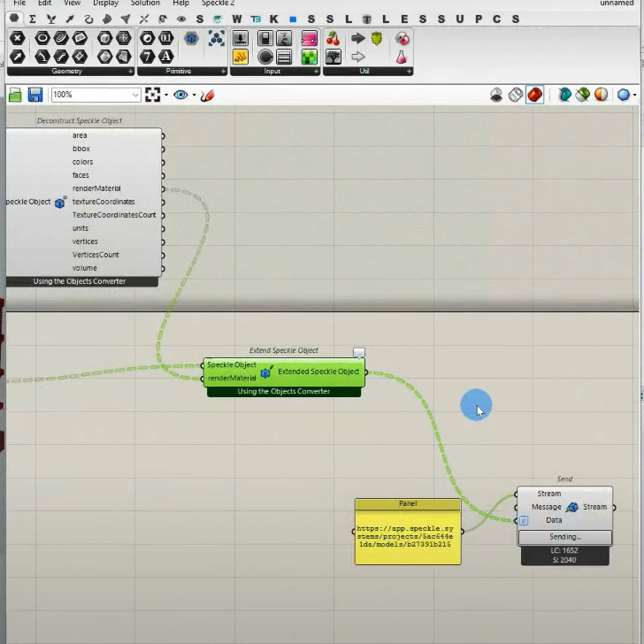Zoom extents with the frame icon
The height and width of the screenshot is (644, 644).
click(x=153, y=95)
